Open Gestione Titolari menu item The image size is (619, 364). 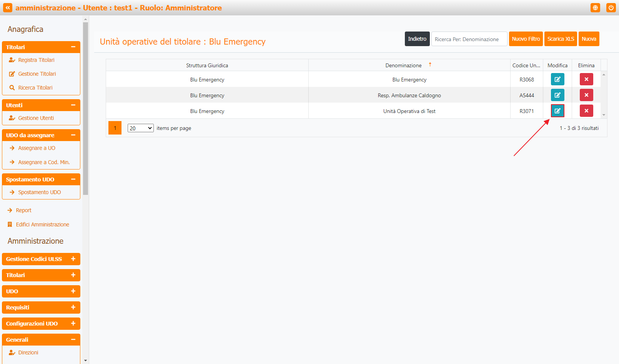tap(37, 74)
